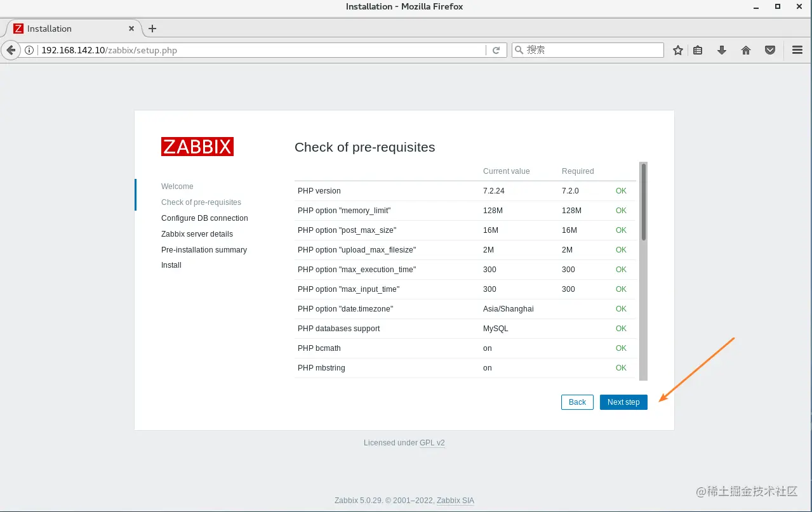The height and width of the screenshot is (512, 812).
Task: Show site information icon in address bar
Action: (29, 50)
